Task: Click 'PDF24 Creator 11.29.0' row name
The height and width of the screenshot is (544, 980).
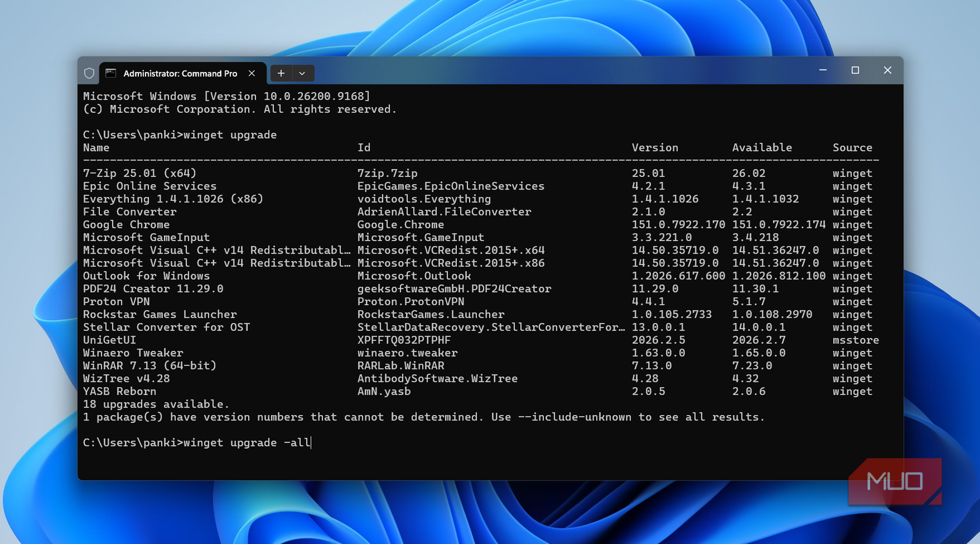Action: (153, 289)
